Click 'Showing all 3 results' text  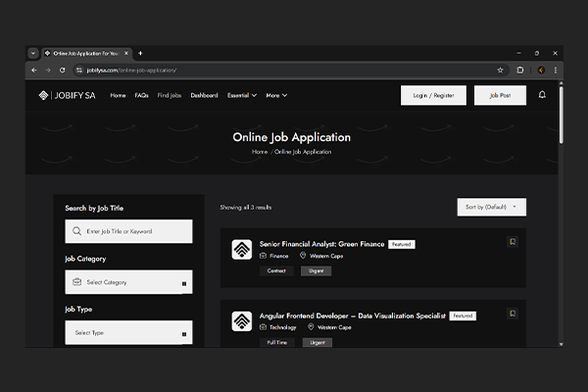(x=246, y=207)
